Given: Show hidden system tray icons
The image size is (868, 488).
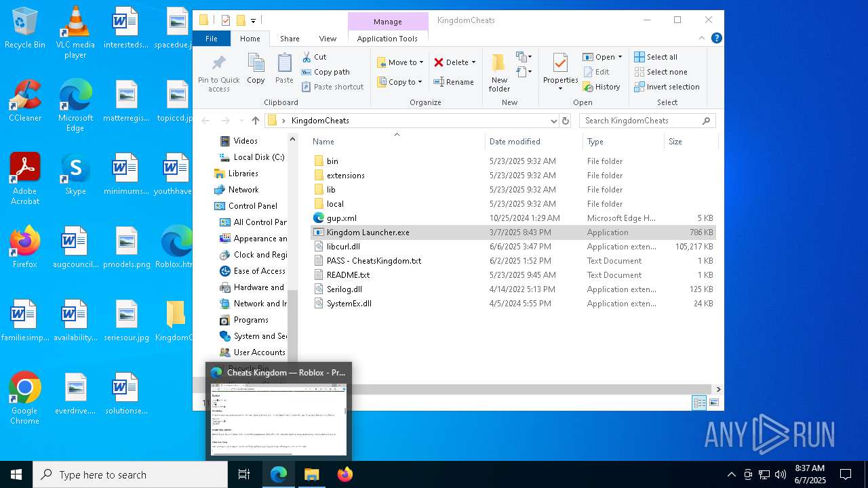Looking at the screenshot, I should [x=731, y=474].
